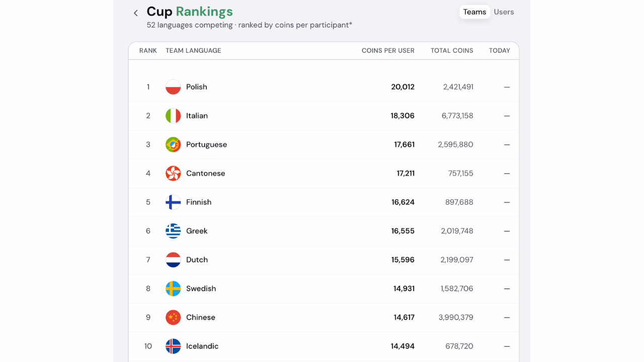644x362 pixels.
Task: Click the Swedish team name
Action: [x=201, y=289]
